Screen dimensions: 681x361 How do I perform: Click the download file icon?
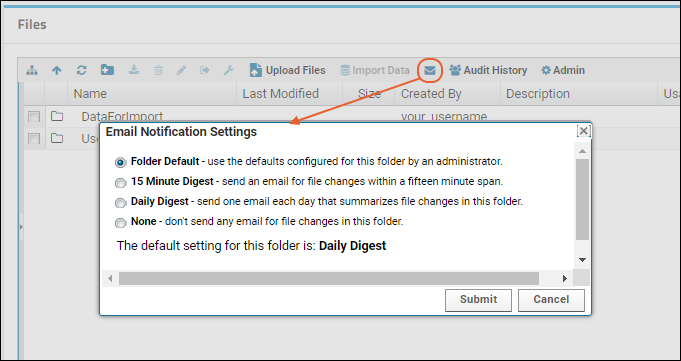pos(134,70)
